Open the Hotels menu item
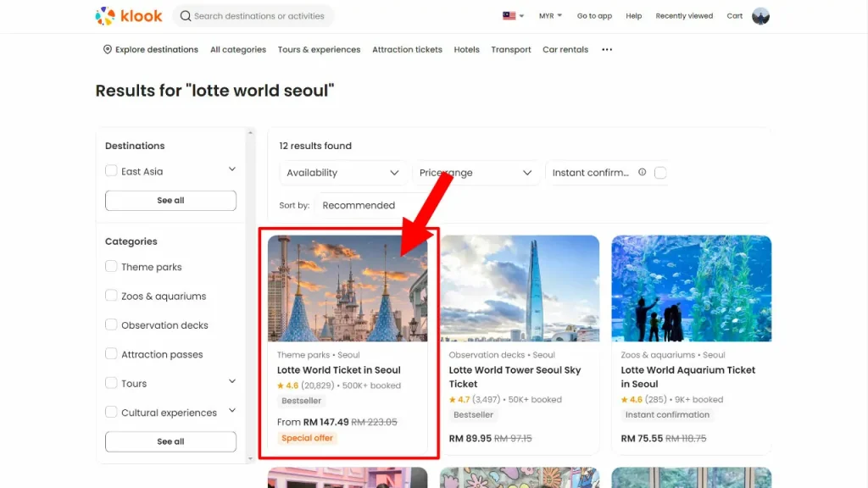Screen dimensions: 868x488 466,50
